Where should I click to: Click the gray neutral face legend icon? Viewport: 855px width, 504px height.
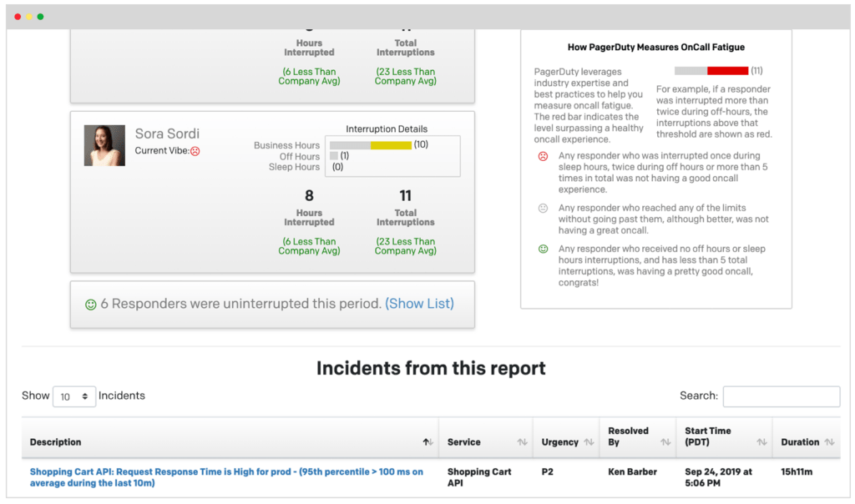click(543, 208)
